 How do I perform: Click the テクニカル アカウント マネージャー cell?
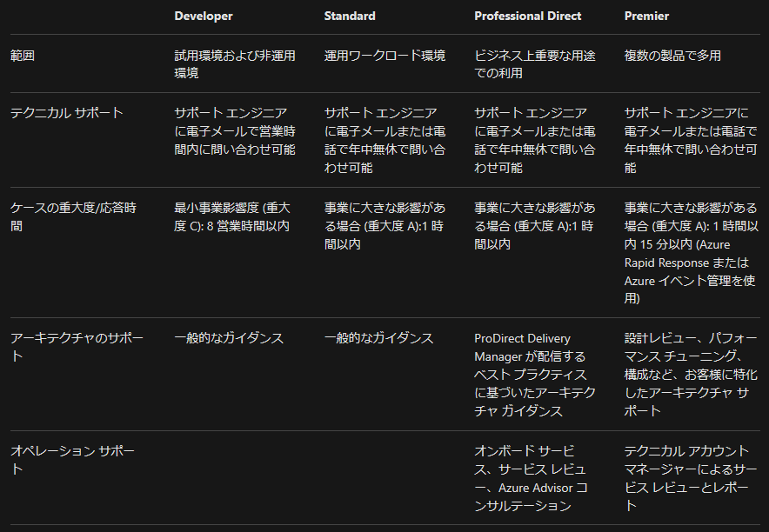pyautogui.click(x=691, y=478)
